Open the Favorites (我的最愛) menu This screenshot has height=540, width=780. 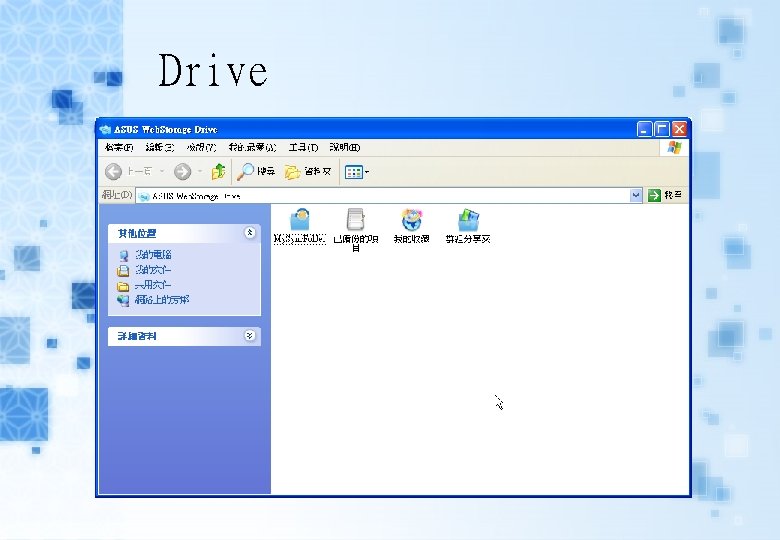(x=252, y=148)
